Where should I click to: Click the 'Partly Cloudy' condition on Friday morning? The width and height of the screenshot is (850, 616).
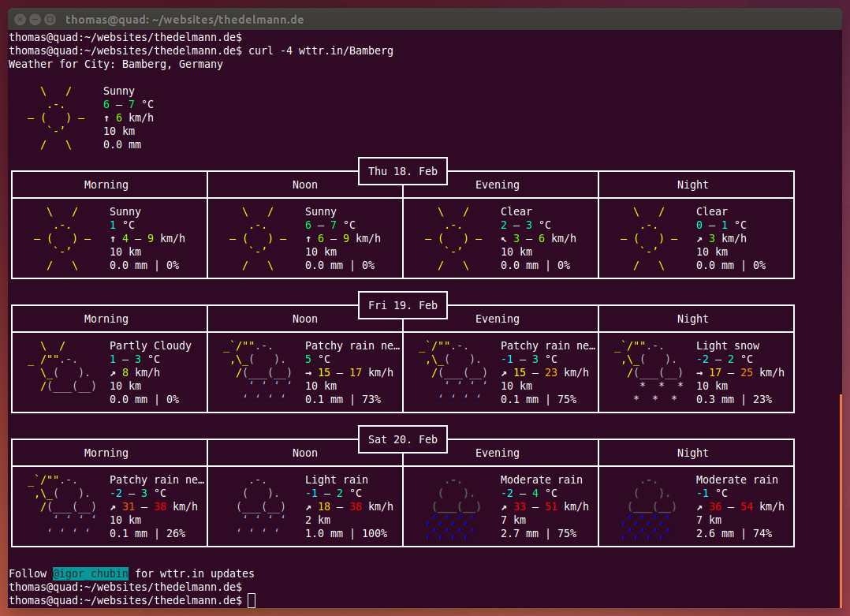click(151, 345)
